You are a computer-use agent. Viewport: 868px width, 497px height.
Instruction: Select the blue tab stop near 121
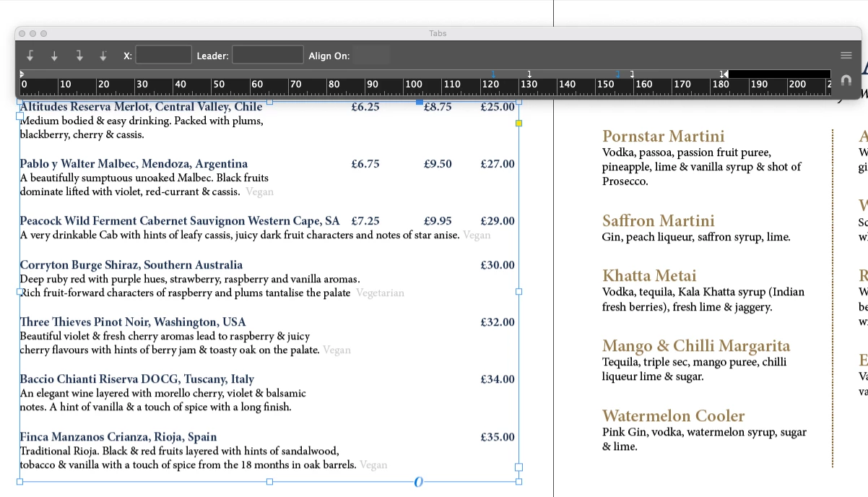point(494,74)
